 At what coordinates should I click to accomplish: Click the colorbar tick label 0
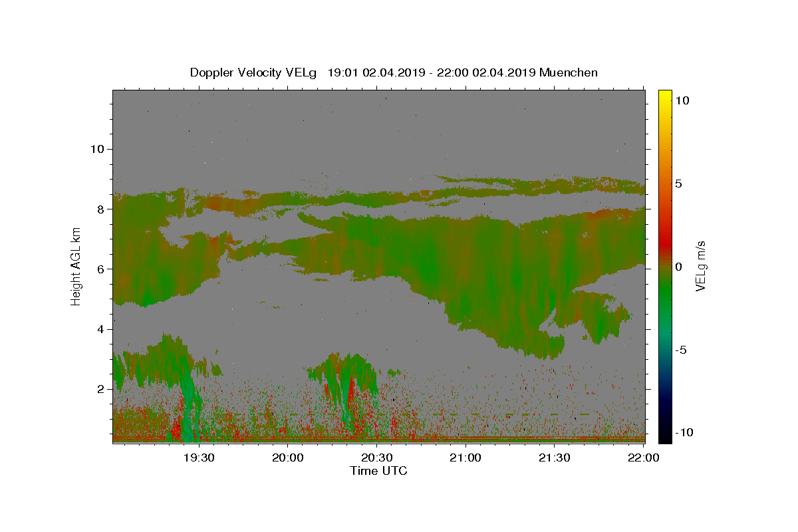tap(678, 267)
